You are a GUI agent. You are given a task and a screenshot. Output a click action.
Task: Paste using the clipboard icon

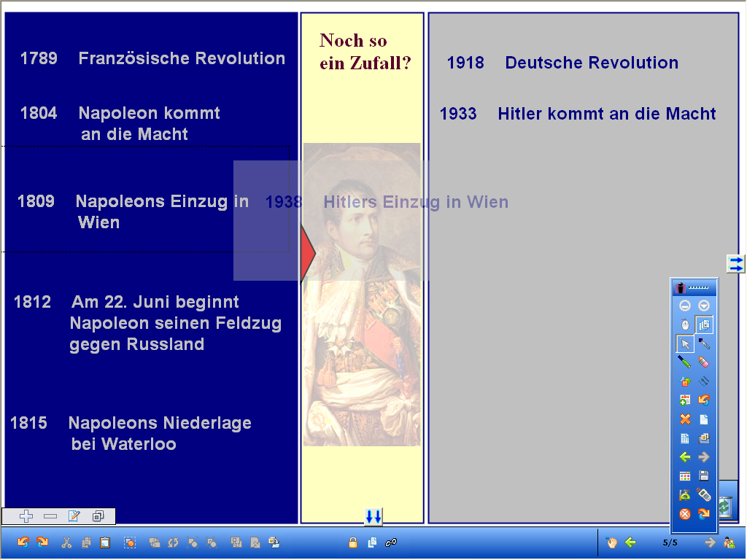105,542
